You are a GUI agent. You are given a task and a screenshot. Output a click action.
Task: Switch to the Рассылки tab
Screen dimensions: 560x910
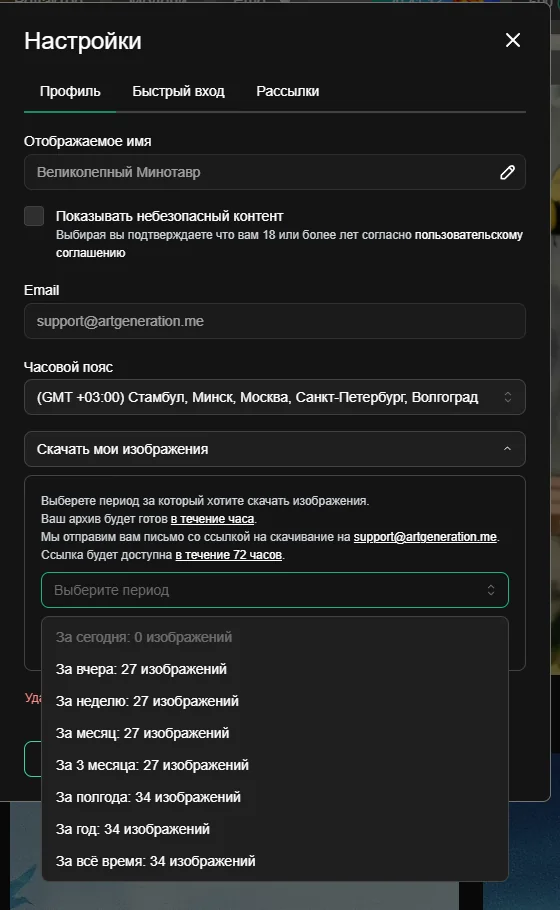[x=287, y=91]
